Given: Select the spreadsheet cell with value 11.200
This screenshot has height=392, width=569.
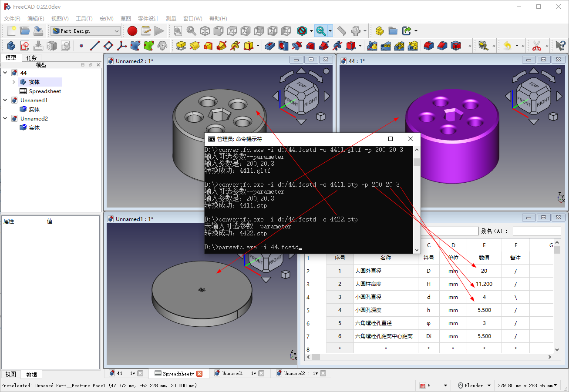Looking at the screenshot, I should coord(484,284).
